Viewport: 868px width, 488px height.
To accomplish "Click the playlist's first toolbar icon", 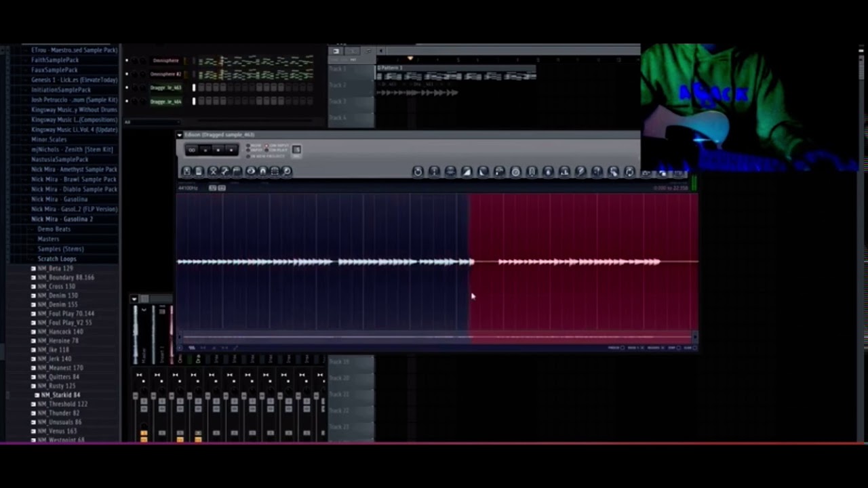I will pos(336,51).
